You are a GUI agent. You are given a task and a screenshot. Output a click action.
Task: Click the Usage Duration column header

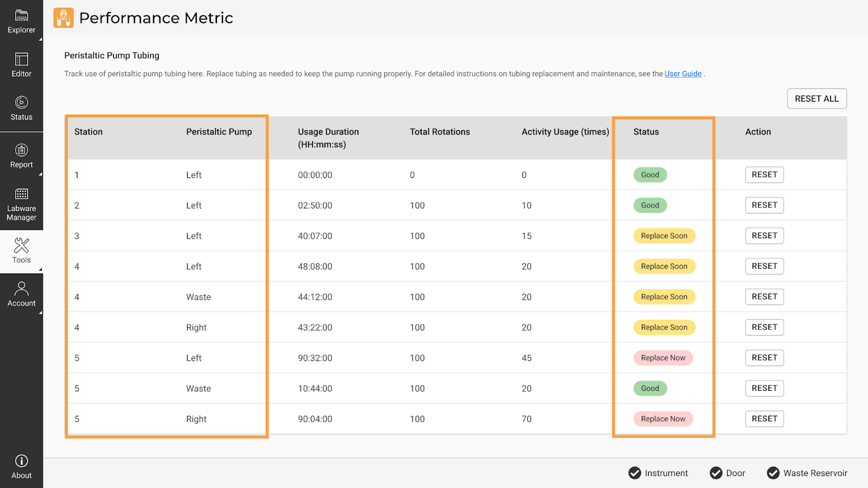click(x=328, y=138)
